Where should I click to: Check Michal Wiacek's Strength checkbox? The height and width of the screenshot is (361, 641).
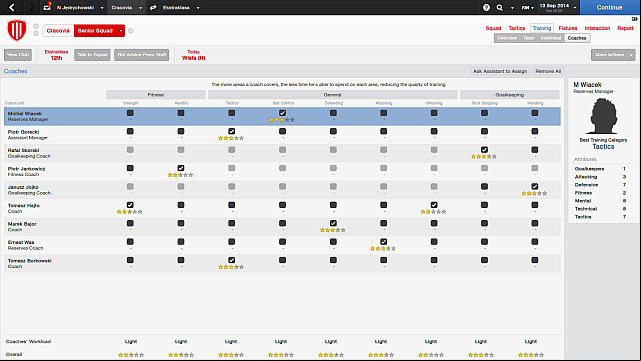pos(130,113)
